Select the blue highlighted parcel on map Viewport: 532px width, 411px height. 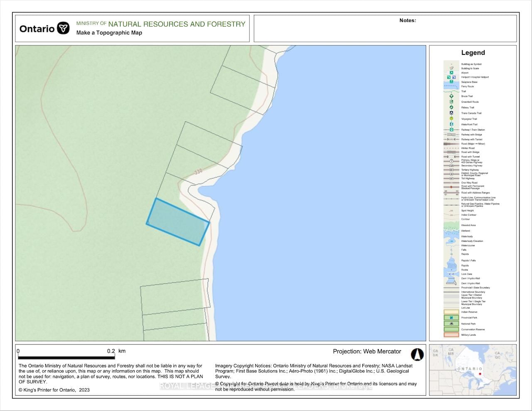click(178, 222)
